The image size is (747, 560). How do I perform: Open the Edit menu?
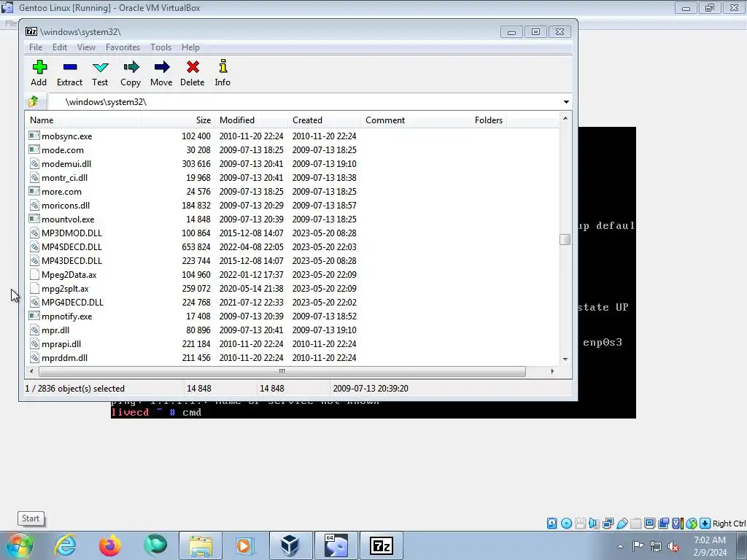(x=60, y=47)
